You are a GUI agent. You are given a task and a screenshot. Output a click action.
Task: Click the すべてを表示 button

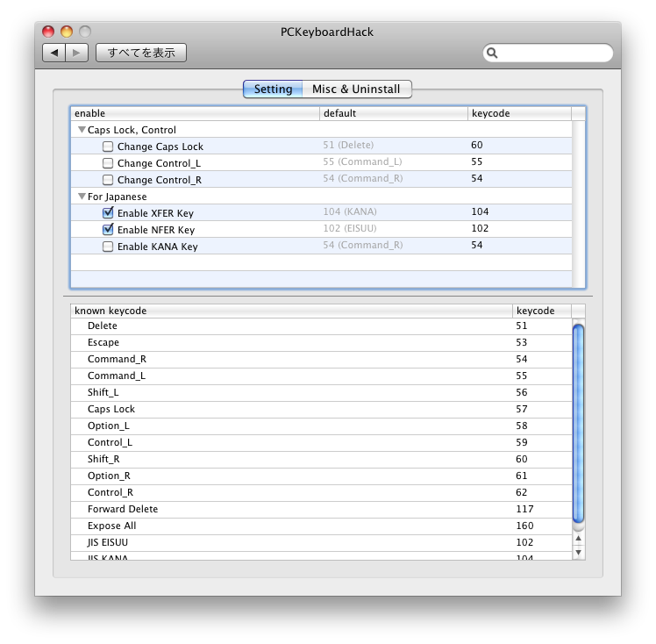coord(141,53)
